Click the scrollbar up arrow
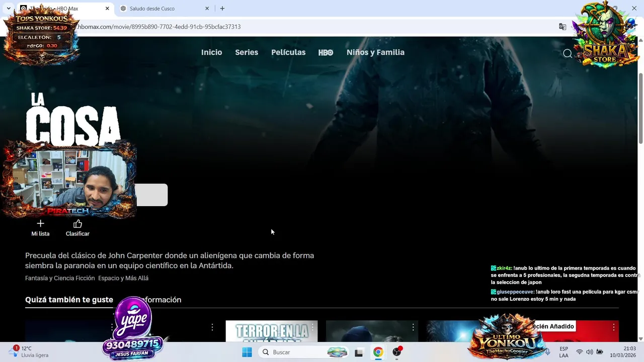The image size is (644, 362). click(640, 40)
